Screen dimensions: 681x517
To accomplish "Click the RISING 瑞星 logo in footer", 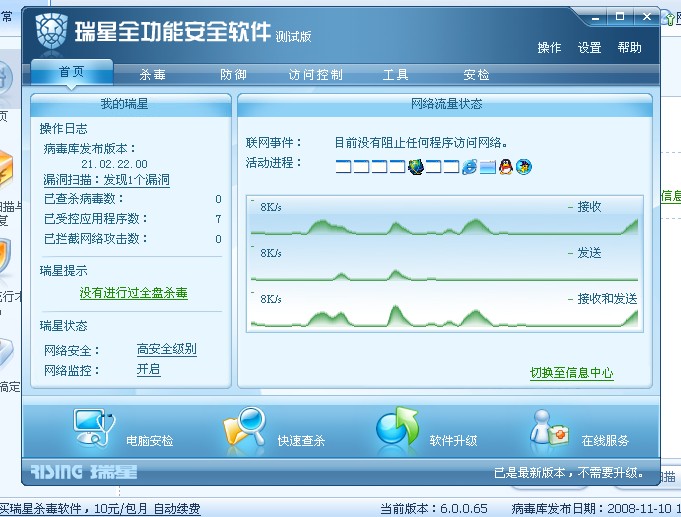I will pos(83,472).
